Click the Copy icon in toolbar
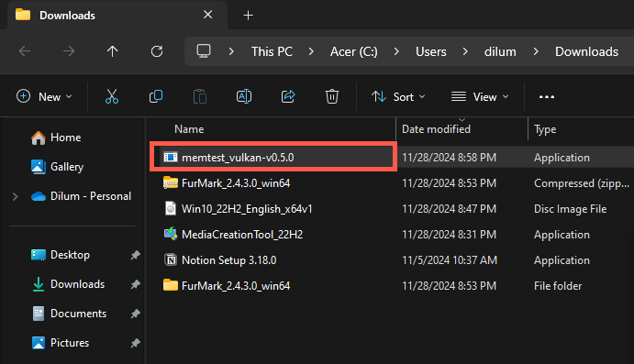 click(x=156, y=96)
